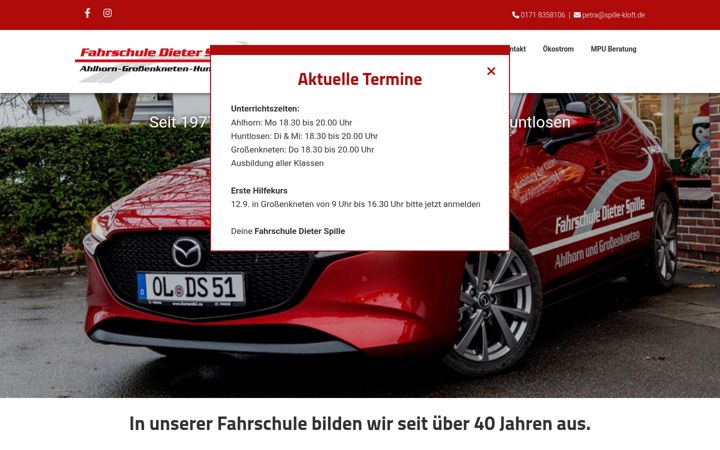Open the MPU Beratung menu item
The height and width of the screenshot is (450, 720).
(613, 49)
